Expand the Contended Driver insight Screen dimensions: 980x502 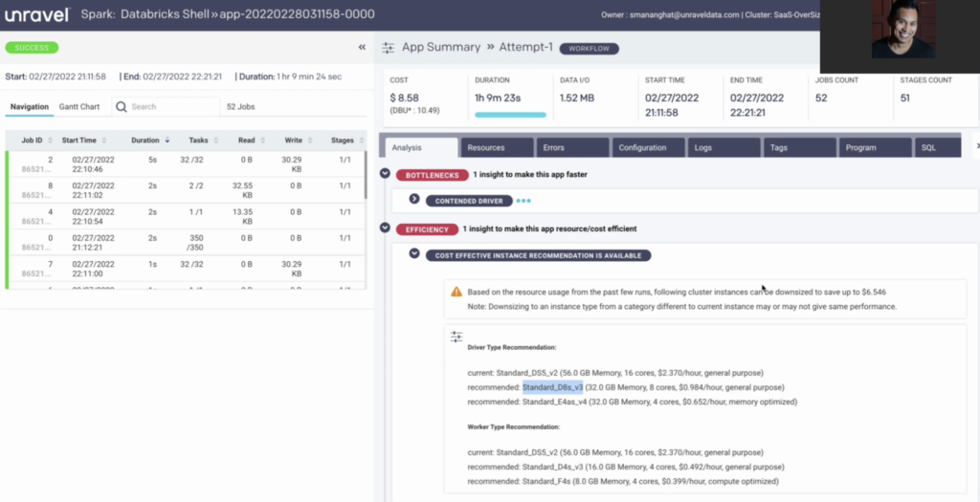[x=414, y=199]
